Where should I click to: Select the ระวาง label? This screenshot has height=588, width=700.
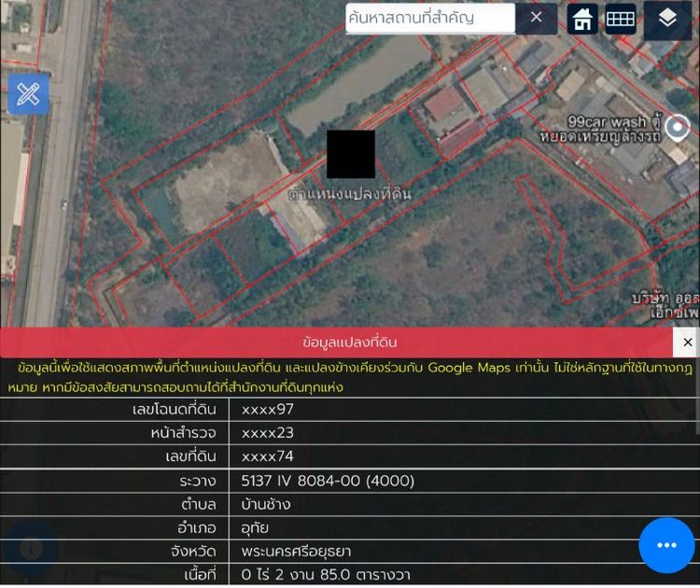pos(198,481)
